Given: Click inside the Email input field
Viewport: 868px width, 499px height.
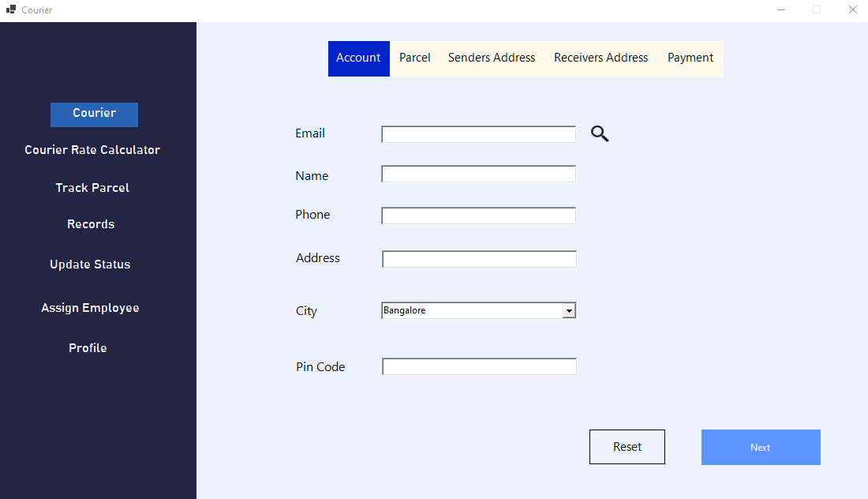Looking at the screenshot, I should [x=477, y=134].
